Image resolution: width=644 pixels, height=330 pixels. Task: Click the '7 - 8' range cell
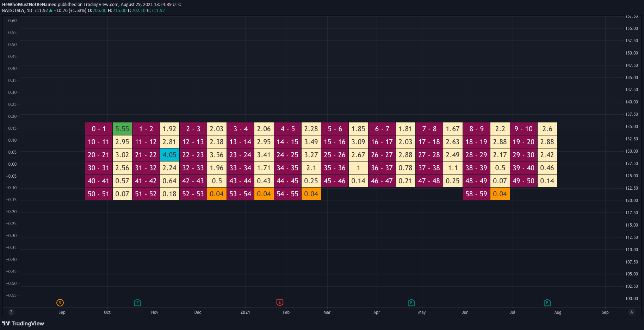point(429,129)
